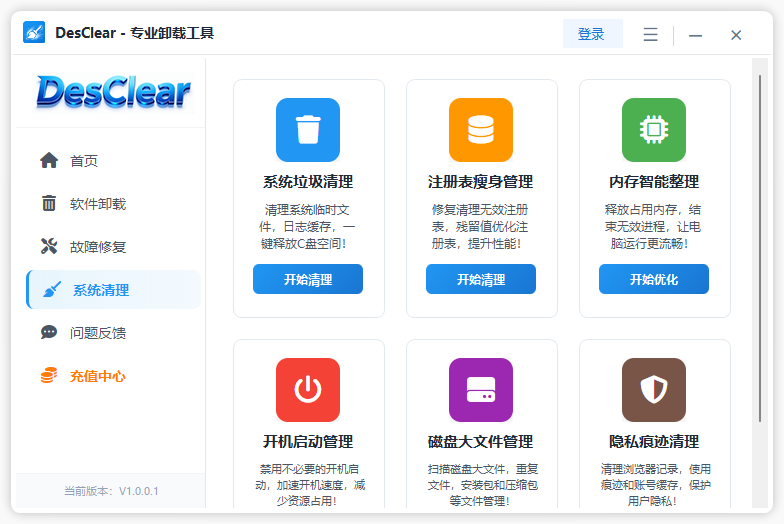Open the hamburger menu in title bar
This screenshot has width=784, height=524.
tap(650, 34)
